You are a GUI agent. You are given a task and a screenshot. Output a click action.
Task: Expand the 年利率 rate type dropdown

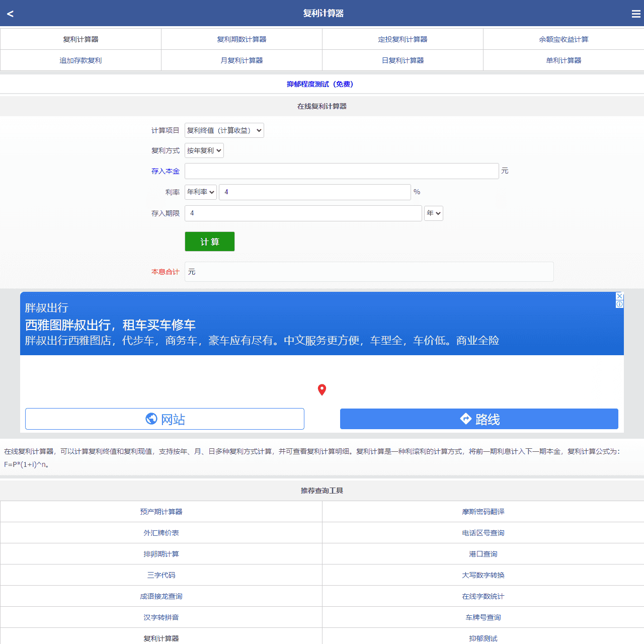201,192
